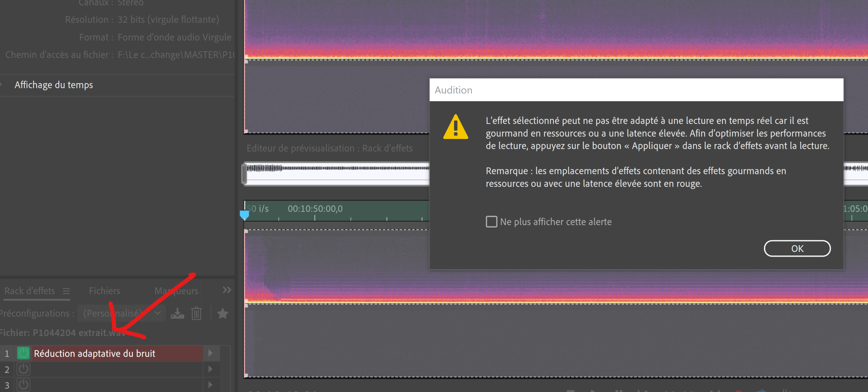
Task: Toggle power button of slot 3
Action: tap(23, 385)
